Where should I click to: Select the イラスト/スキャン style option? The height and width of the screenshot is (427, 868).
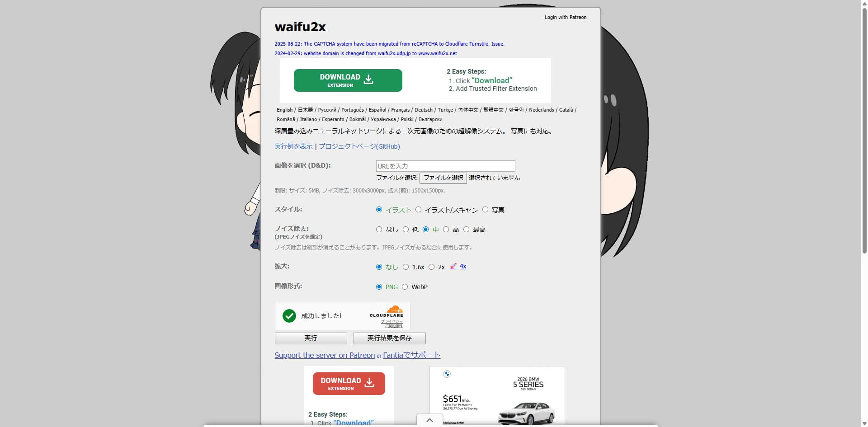pos(419,210)
